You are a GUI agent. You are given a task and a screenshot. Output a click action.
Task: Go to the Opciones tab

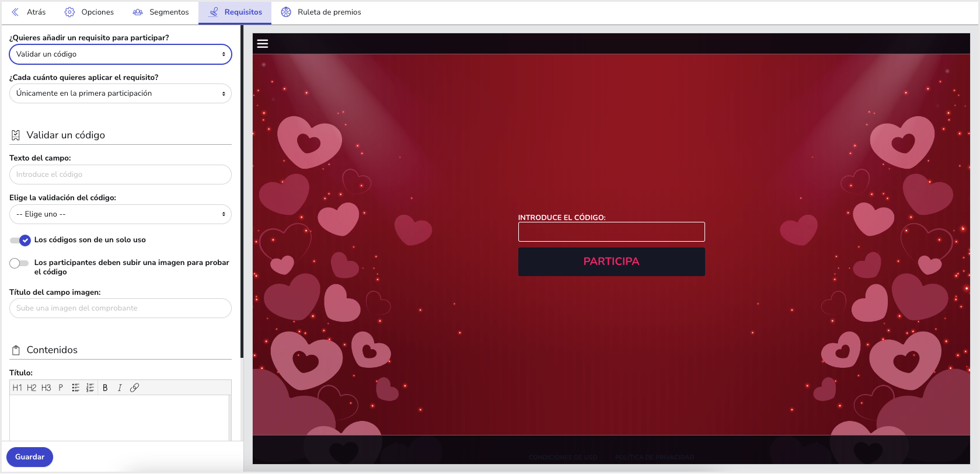[89, 12]
